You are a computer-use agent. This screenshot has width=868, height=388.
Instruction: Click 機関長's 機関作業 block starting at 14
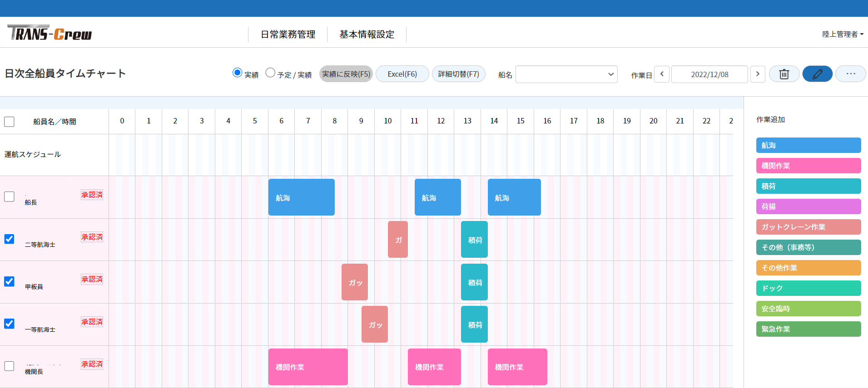tap(517, 367)
